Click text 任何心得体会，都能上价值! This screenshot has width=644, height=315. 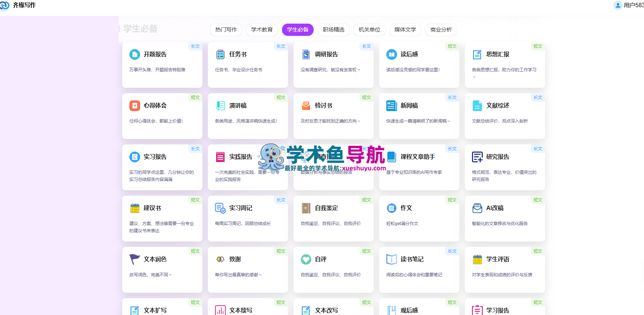[156, 121]
